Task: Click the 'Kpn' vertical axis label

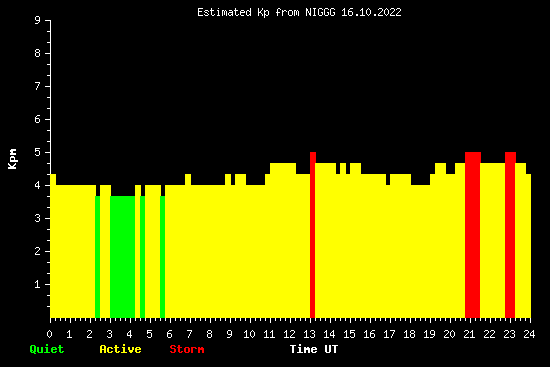Action: click(x=12, y=159)
